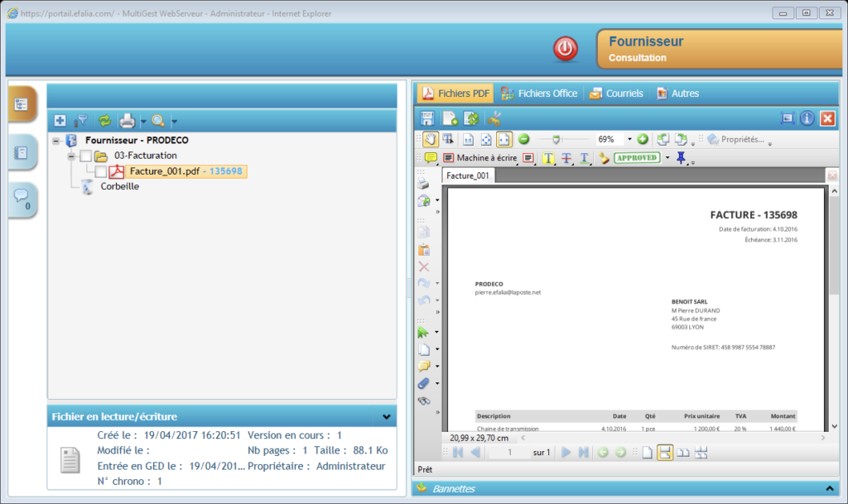This screenshot has width=848, height=504.
Task: Open the zoom percentage dropdown
Action: 629,139
